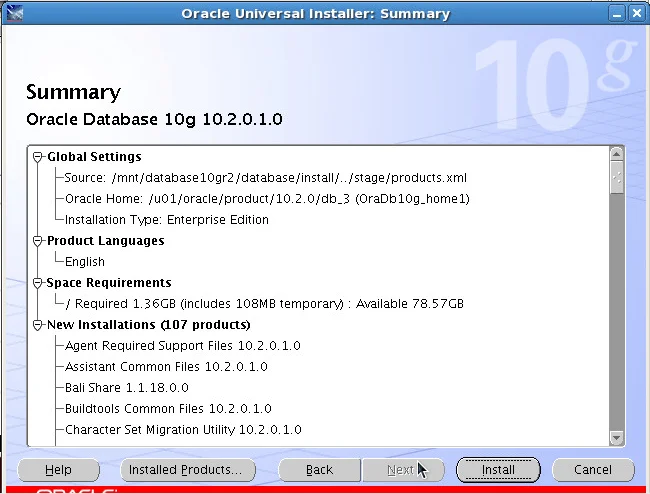Click the summary list scrollbar thumb
This screenshot has width=650, height=494.
point(617,177)
